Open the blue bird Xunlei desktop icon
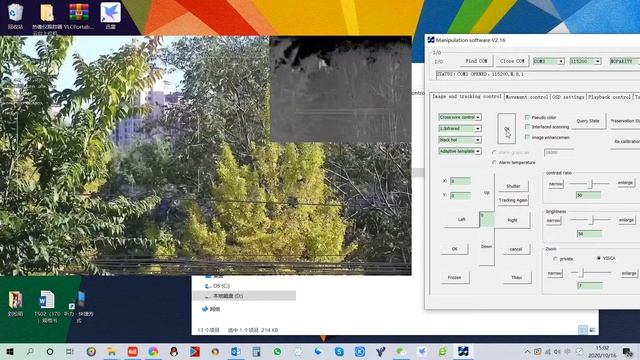640x360 pixels. [x=110, y=16]
